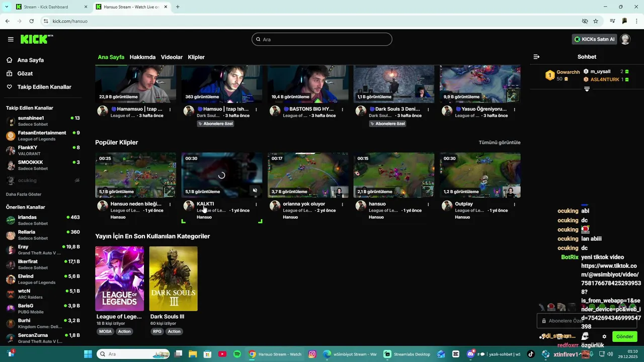This screenshot has height=362, width=644.
Task: Open Windows Start menu
Action: click(88, 354)
